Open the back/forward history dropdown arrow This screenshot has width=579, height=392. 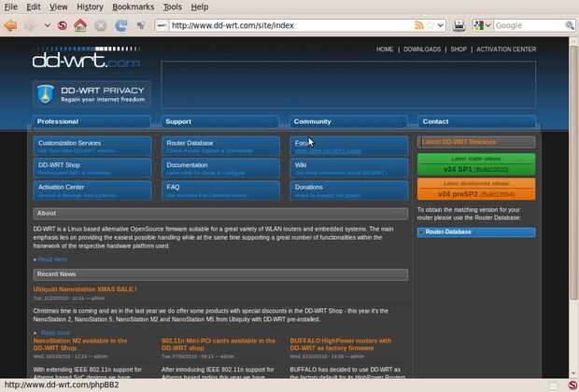click(x=48, y=25)
